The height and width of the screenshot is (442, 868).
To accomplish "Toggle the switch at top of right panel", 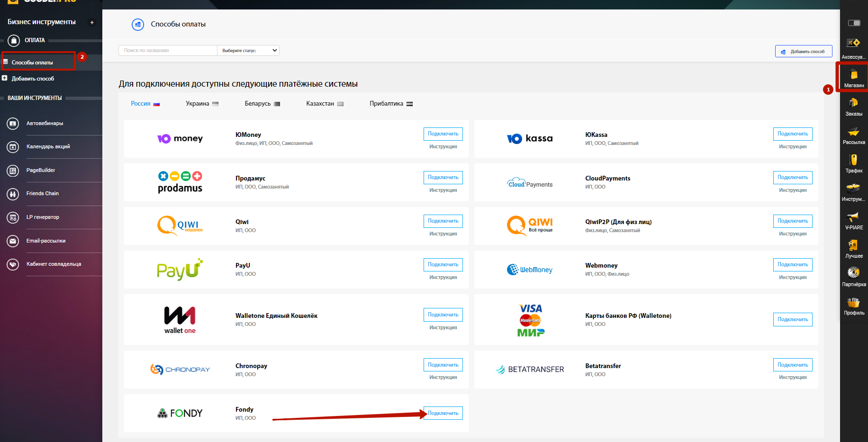I will tap(854, 23).
